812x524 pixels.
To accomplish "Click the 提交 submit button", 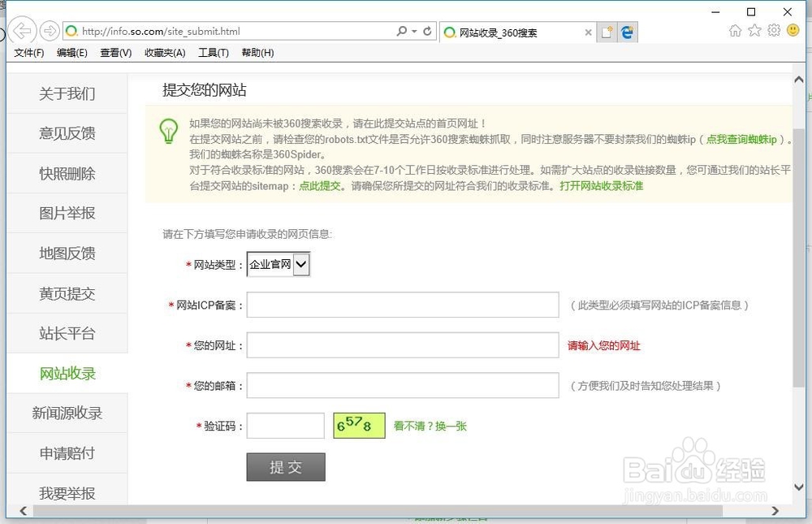I will (x=286, y=467).
